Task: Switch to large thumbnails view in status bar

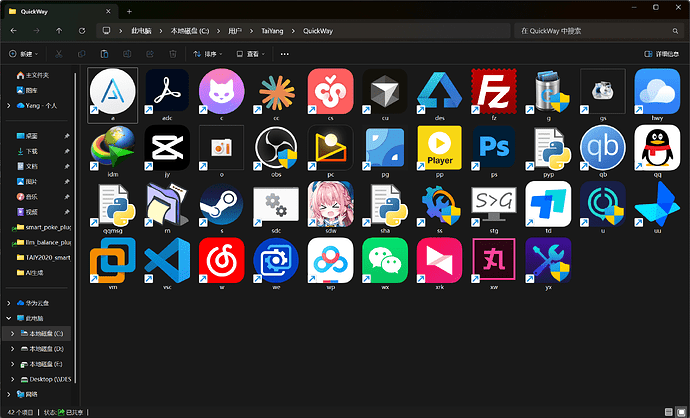Action: tap(681, 412)
